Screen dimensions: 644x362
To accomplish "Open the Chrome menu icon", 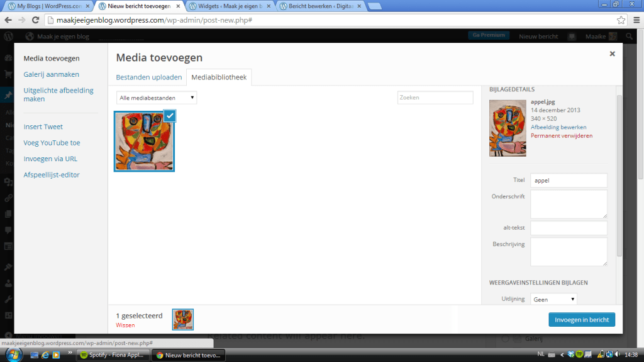I will click(x=635, y=20).
